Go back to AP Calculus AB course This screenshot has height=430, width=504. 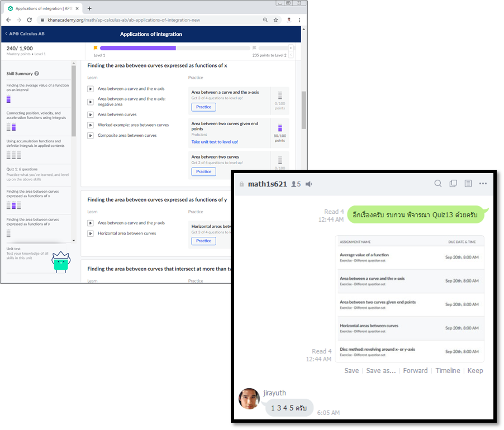(25, 34)
